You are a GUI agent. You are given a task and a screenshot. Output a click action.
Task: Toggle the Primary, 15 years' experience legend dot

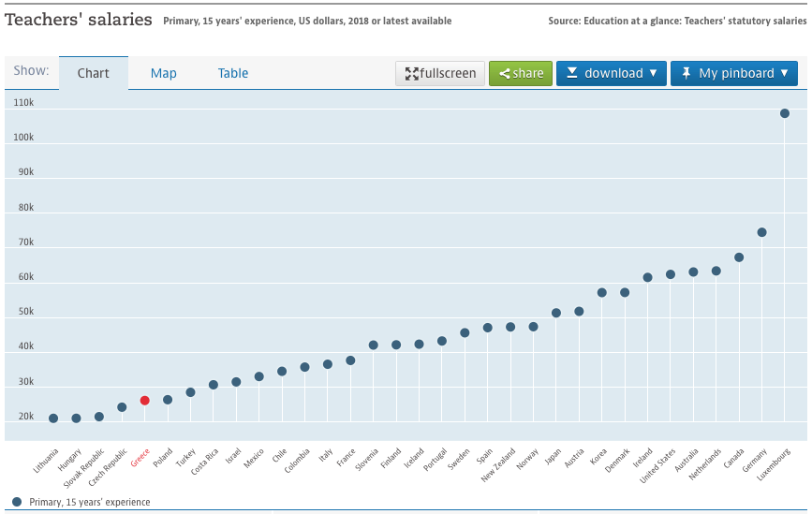(17, 502)
